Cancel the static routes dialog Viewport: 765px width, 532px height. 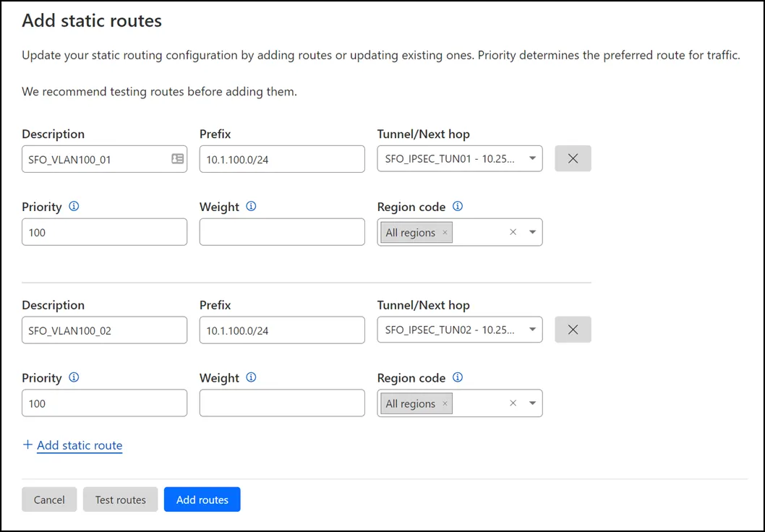(49, 499)
